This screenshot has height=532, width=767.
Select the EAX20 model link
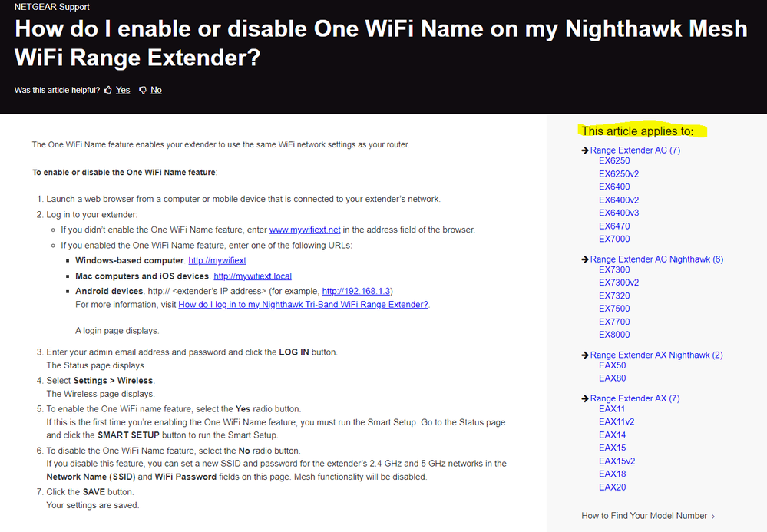pos(613,487)
